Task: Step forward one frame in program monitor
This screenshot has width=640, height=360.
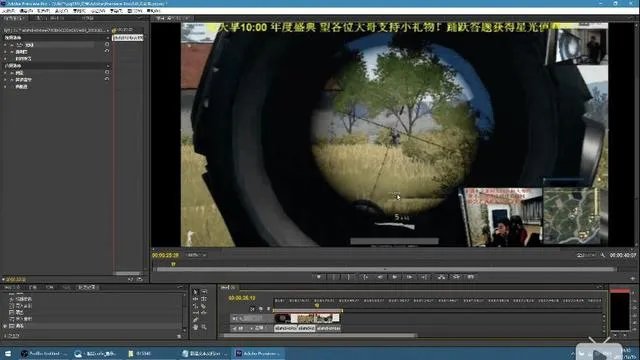Action: [410, 277]
